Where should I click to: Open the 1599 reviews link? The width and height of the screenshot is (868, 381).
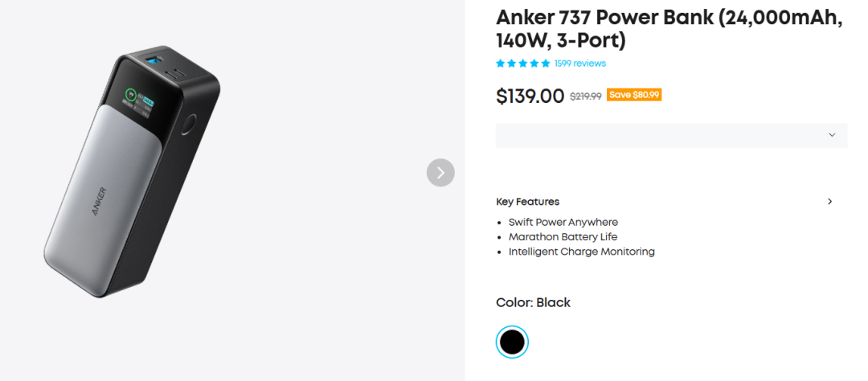(579, 63)
